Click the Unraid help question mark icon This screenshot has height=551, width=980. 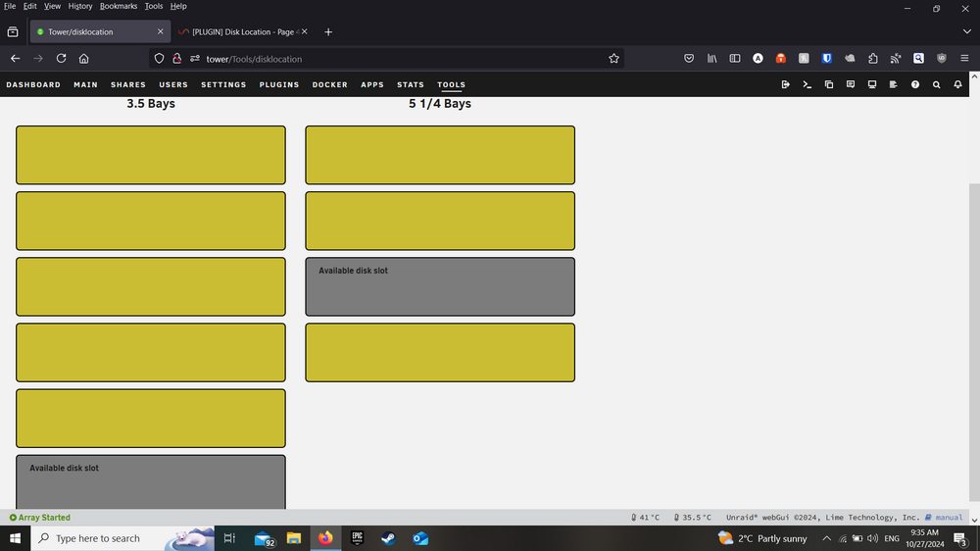coord(915,84)
